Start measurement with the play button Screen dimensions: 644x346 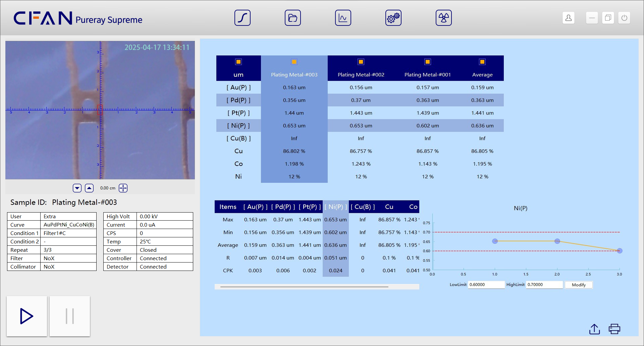27,316
